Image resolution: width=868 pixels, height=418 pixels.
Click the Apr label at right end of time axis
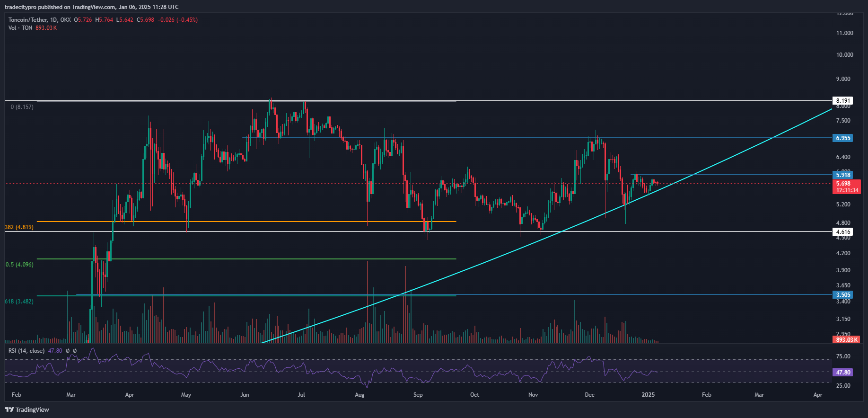pyautogui.click(x=818, y=395)
